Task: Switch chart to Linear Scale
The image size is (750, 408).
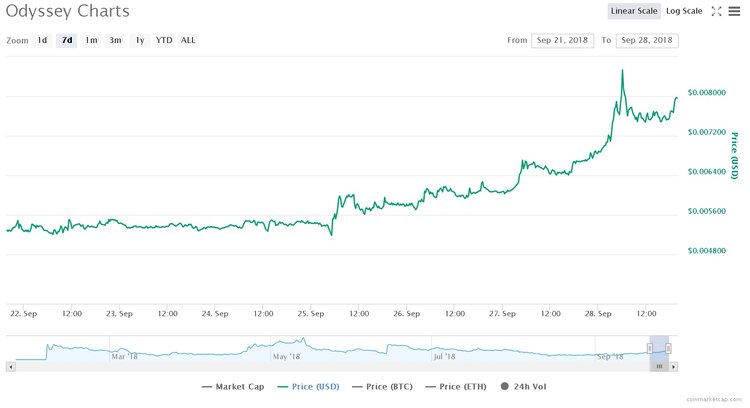Action: click(x=634, y=11)
